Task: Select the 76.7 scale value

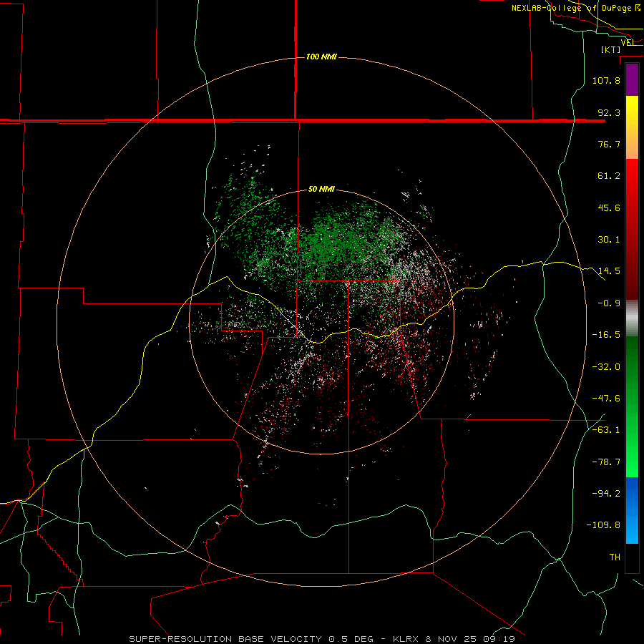Action: click(x=609, y=144)
